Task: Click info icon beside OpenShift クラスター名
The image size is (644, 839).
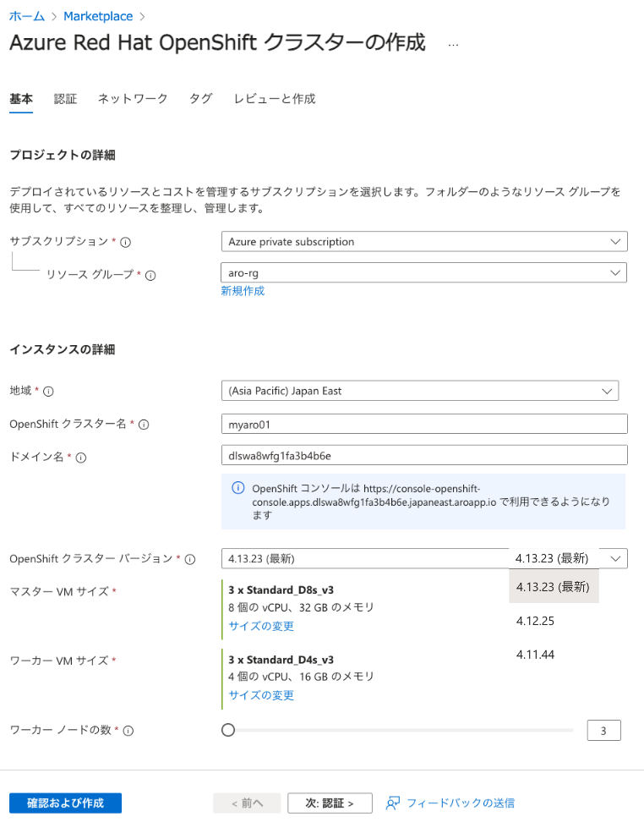Action: (144, 425)
